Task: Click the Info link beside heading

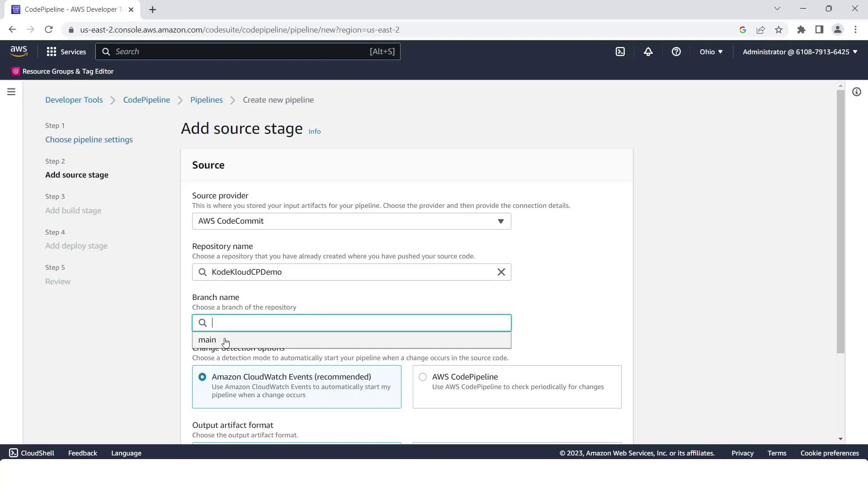Action: (x=314, y=131)
